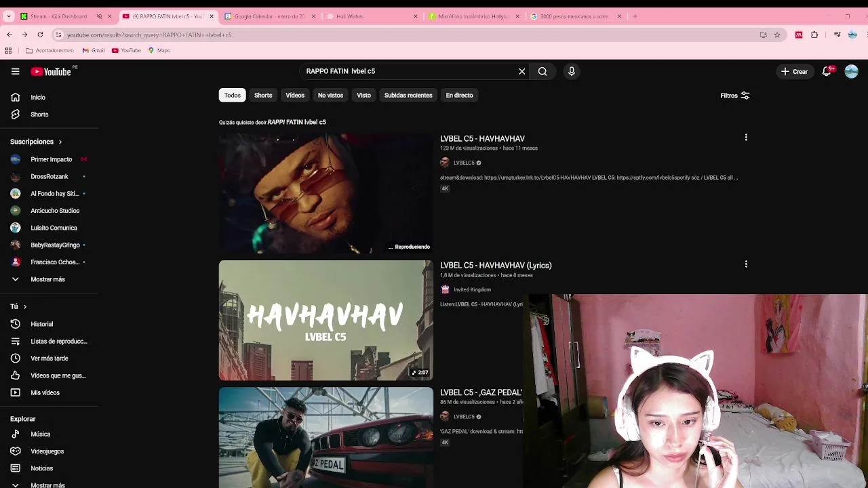
Task: Bookmark this page with the star
Action: point(777,35)
